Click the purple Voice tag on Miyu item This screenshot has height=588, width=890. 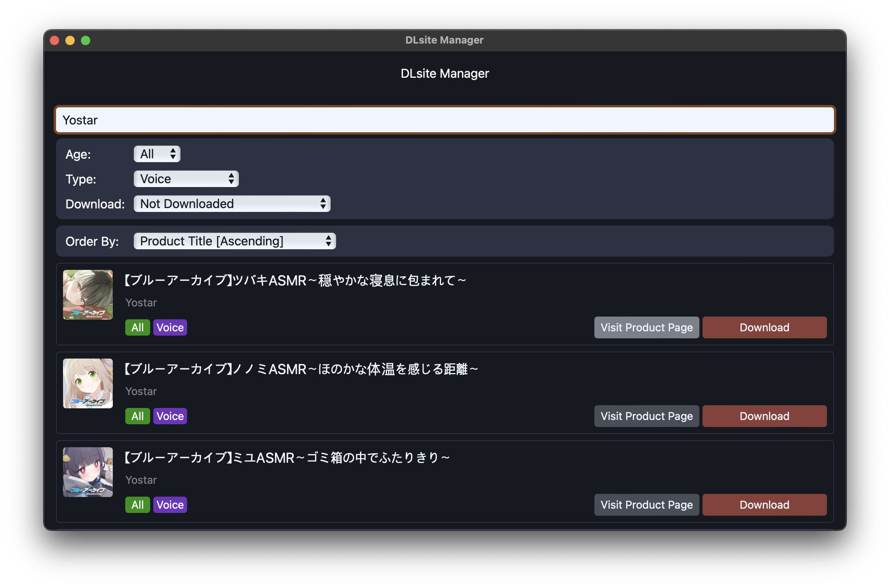(x=170, y=505)
